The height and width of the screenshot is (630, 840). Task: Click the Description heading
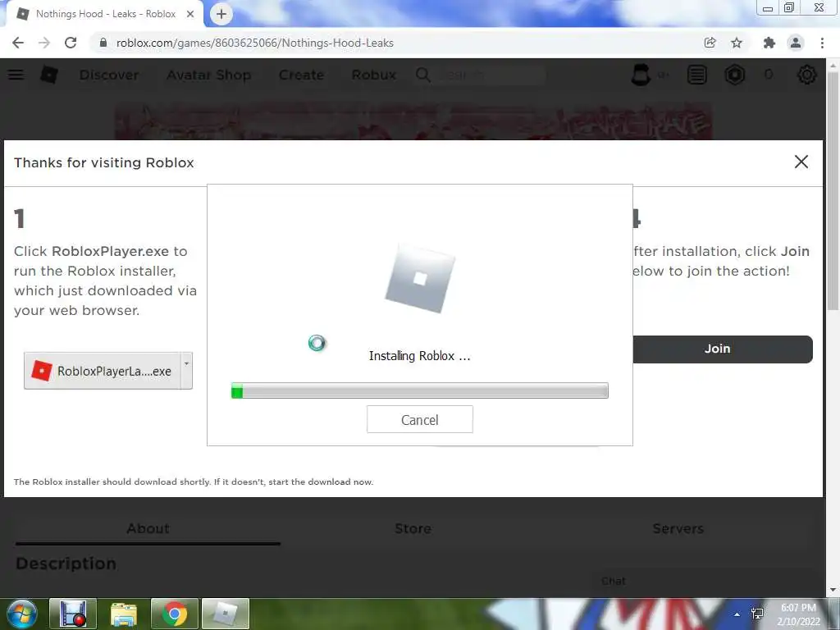click(x=66, y=564)
